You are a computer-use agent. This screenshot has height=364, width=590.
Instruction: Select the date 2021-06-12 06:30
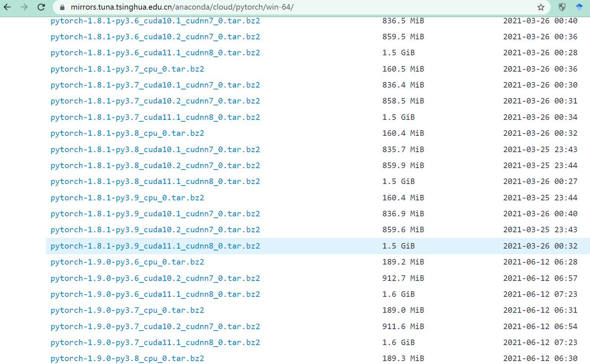click(540, 359)
